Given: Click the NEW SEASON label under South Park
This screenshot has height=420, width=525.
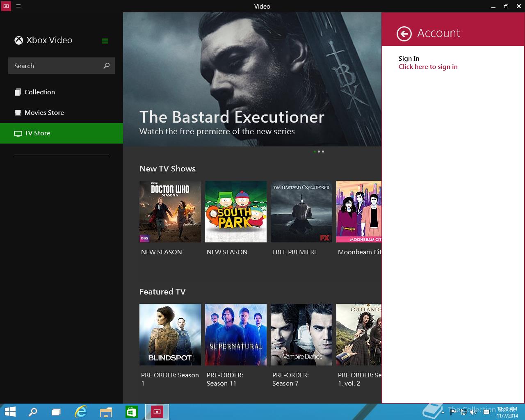Looking at the screenshot, I should pos(227,252).
